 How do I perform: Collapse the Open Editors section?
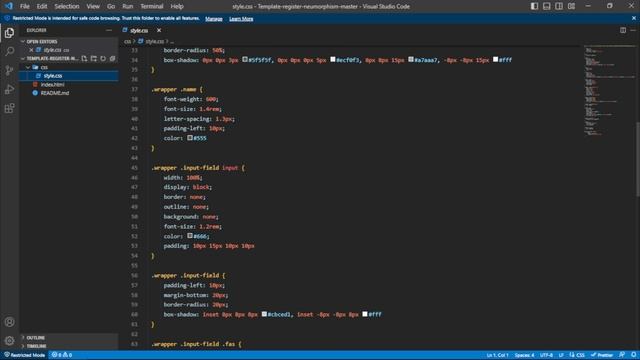coord(69,42)
